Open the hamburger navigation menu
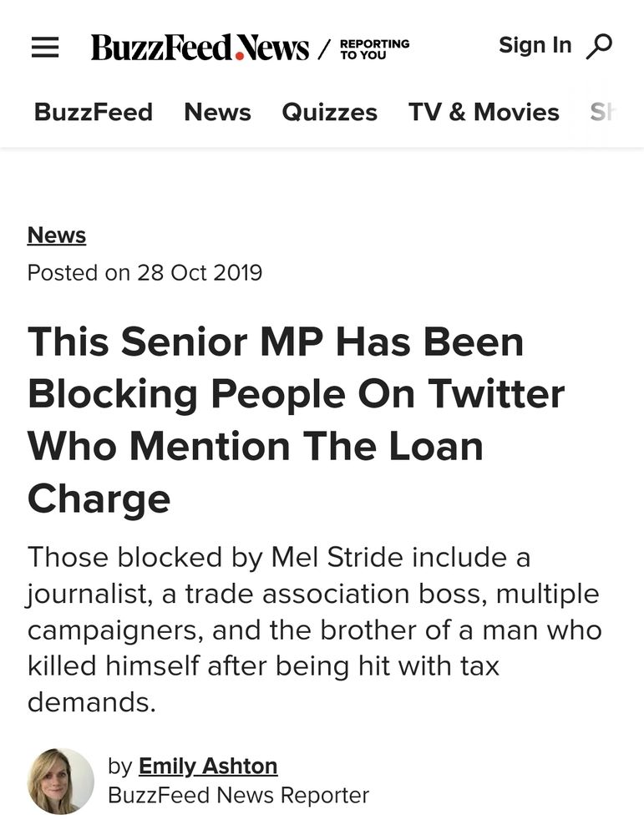 (45, 48)
